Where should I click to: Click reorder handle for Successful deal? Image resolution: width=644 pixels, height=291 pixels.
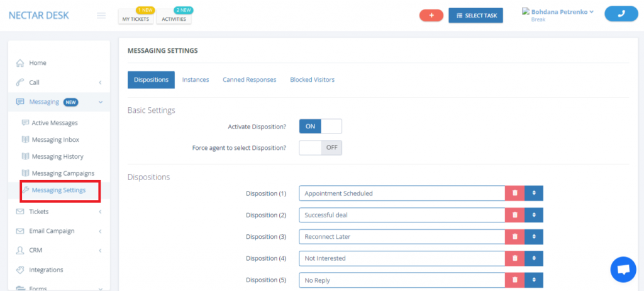[x=534, y=215]
